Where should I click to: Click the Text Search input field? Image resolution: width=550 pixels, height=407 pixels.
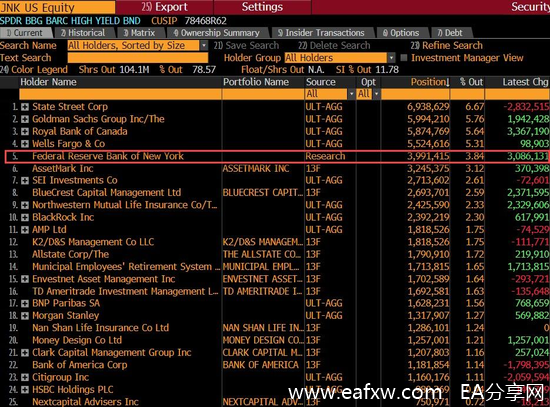tap(138, 58)
